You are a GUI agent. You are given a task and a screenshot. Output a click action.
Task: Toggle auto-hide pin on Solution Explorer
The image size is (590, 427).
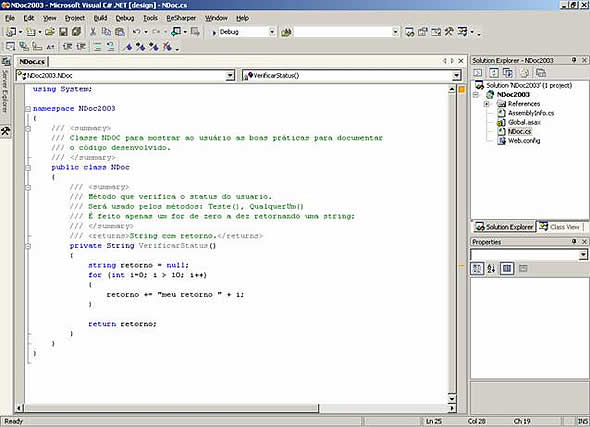tap(574, 60)
